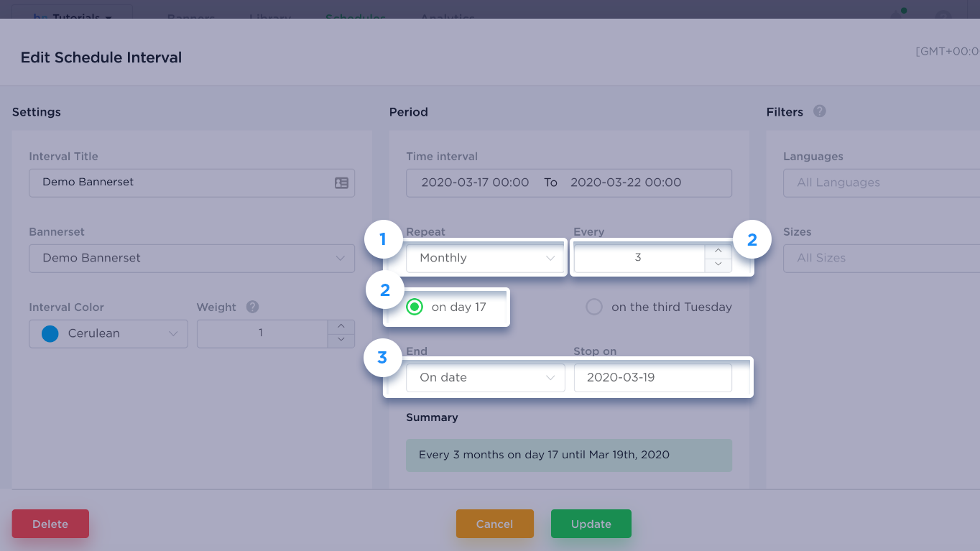Click the 'Settings' section heading
The width and height of the screenshot is (980, 551).
click(37, 112)
